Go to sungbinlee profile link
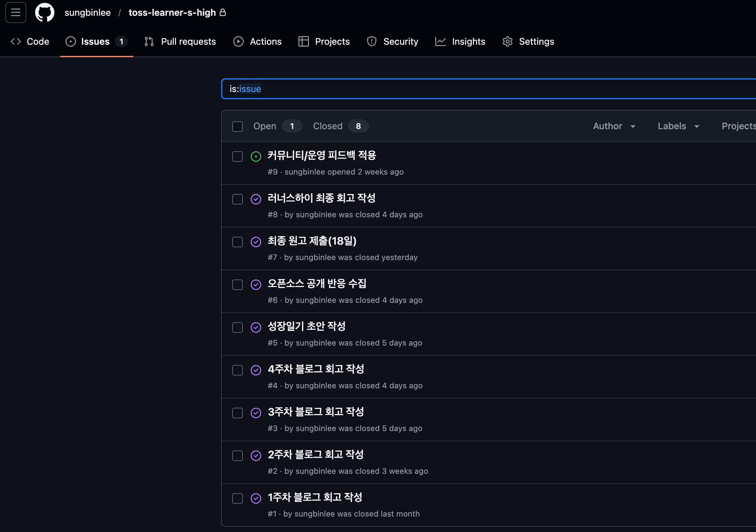The width and height of the screenshot is (756, 532). pyautogui.click(x=88, y=12)
